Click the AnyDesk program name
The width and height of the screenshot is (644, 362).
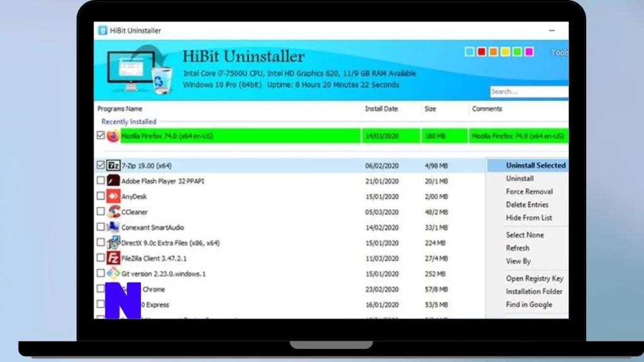134,197
